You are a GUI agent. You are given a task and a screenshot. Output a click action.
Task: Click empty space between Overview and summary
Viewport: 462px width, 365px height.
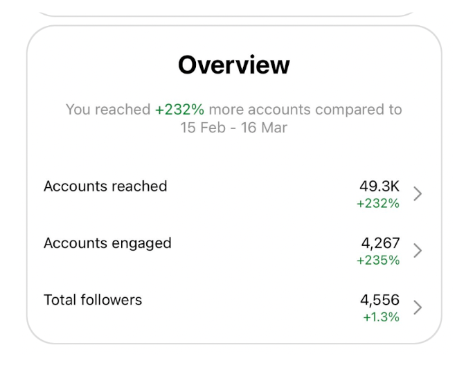[234, 89]
